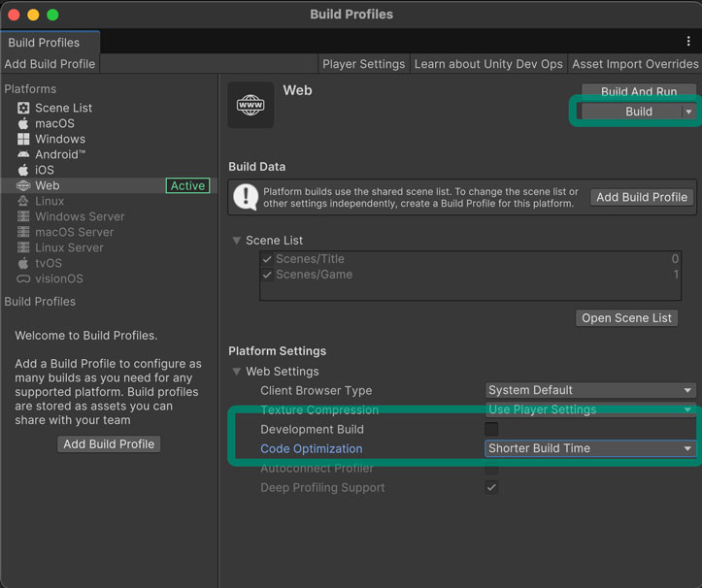Image resolution: width=702 pixels, height=588 pixels.
Task: Select the macOS platform row
Action: pos(109,123)
